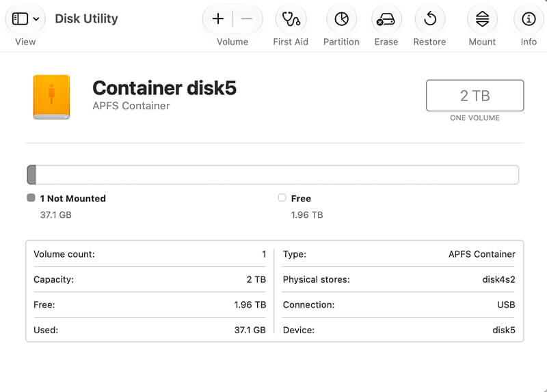Click the 'USB' connection value

pyautogui.click(x=506, y=305)
